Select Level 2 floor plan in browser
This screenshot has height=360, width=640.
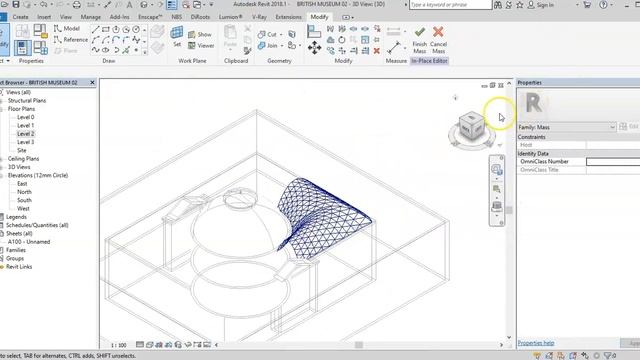(x=26, y=133)
